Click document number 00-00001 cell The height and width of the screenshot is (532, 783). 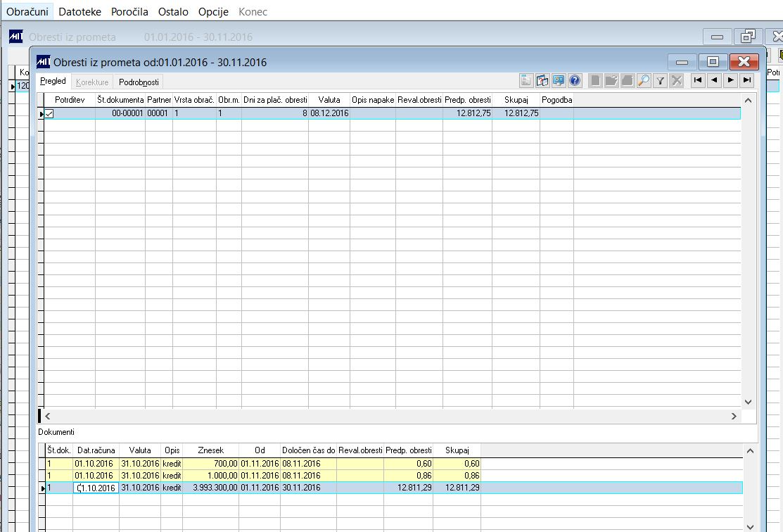[120, 113]
